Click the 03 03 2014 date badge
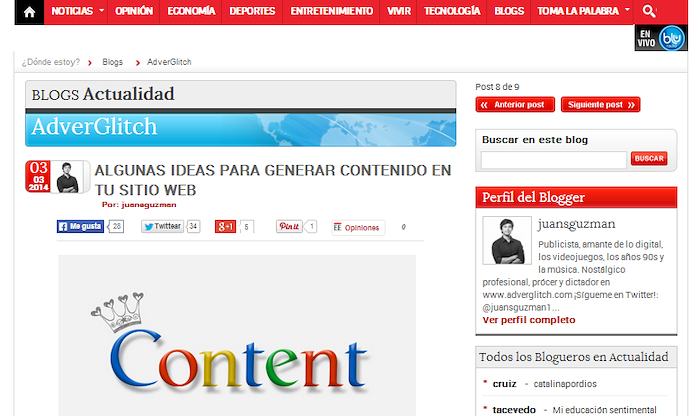The width and height of the screenshot is (700, 416). (x=38, y=176)
